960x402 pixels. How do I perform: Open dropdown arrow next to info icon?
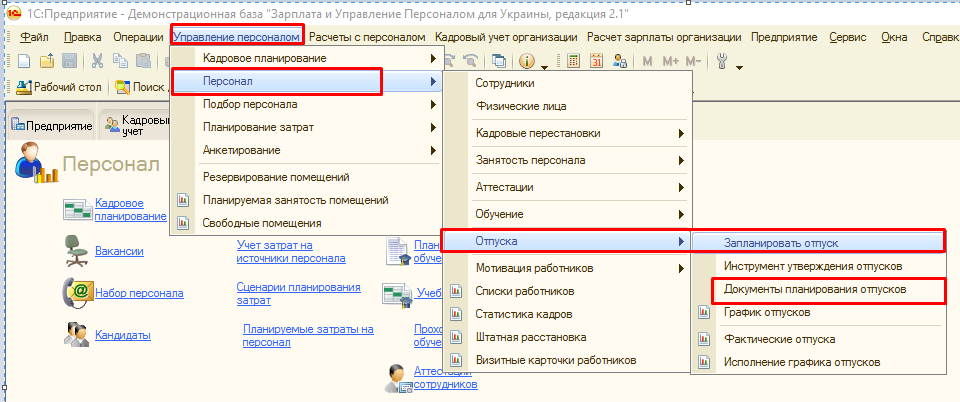(x=544, y=66)
